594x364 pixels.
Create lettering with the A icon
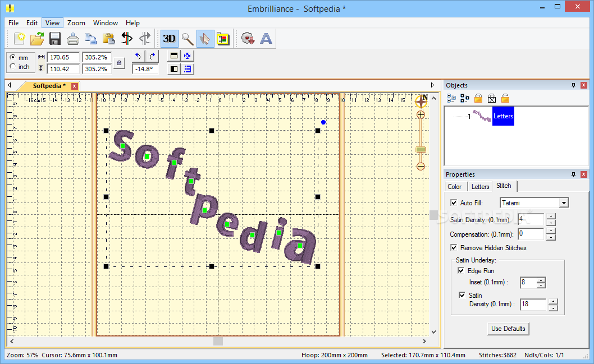[x=266, y=39]
